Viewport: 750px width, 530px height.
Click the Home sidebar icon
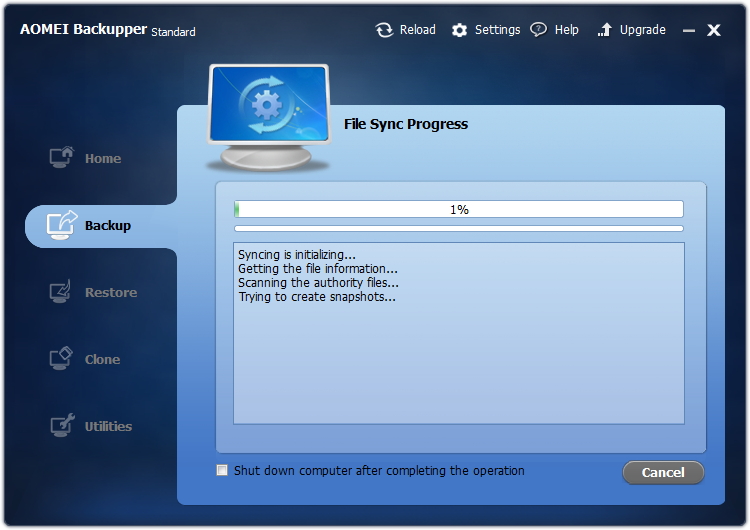[x=62, y=157]
